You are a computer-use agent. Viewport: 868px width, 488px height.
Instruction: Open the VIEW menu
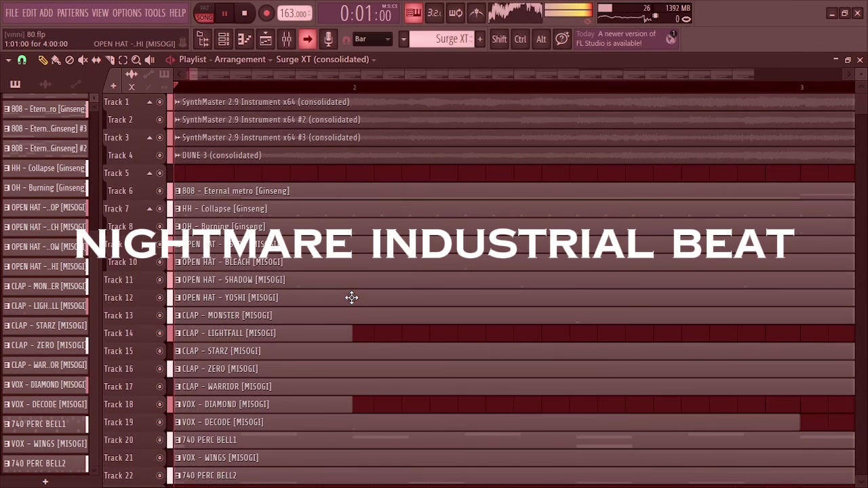[x=100, y=13]
